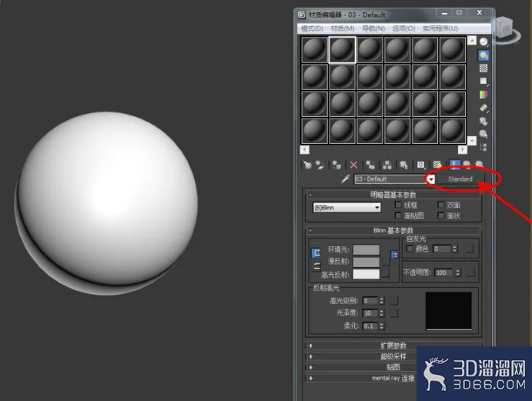532x401 pixels.
Task: Click the map button beside 高光反射 swatch
Action: click(x=386, y=273)
